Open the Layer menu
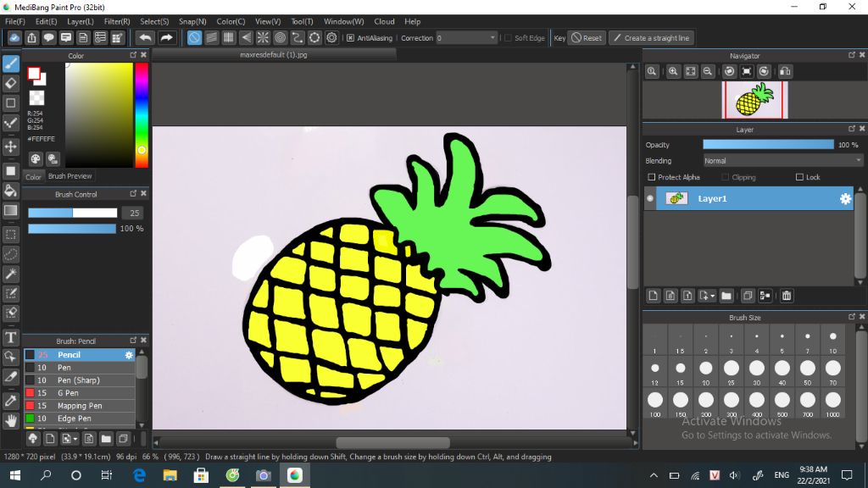This screenshot has height=488, width=868. click(81, 21)
